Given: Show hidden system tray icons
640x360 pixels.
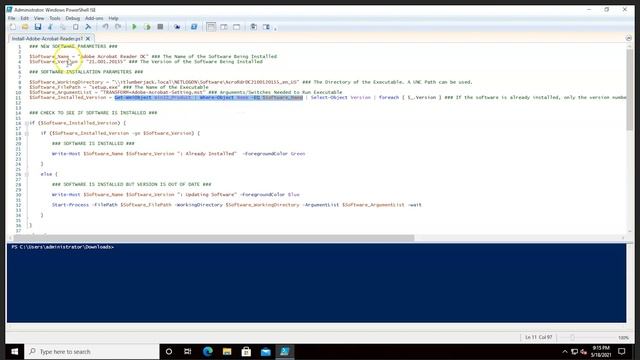Looking at the screenshot, I should [x=565, y=351].
